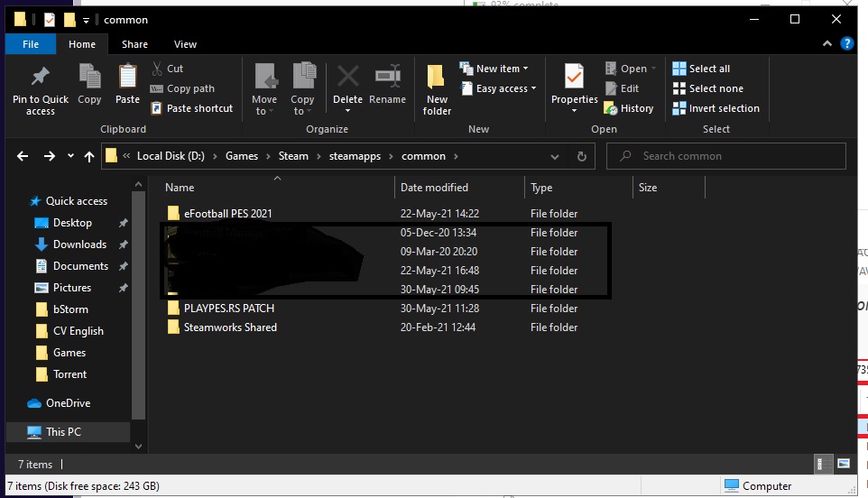The width and height of the screenshot is (868, 498).
Task: Click Properties icon in title bar toolbar
Action: click(50, 20)
